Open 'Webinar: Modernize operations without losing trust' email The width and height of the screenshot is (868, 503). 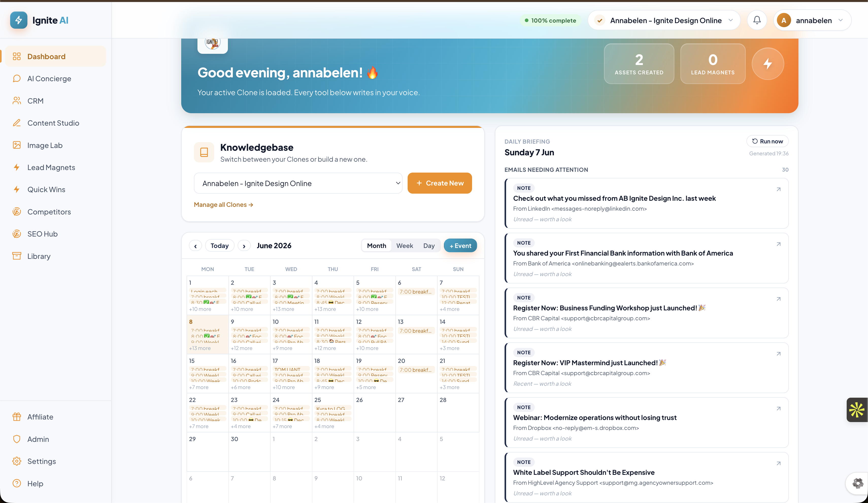pyautogui.click(x=594, y=417)
